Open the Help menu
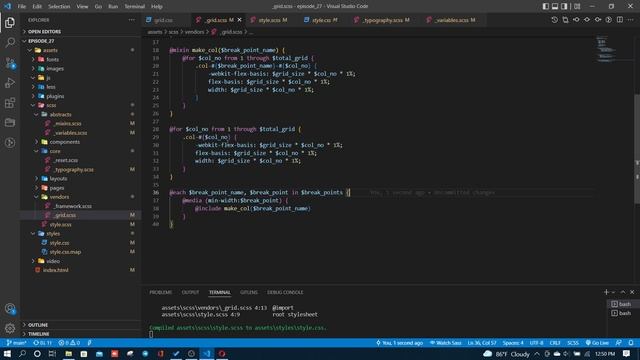 tap(157, 6)
